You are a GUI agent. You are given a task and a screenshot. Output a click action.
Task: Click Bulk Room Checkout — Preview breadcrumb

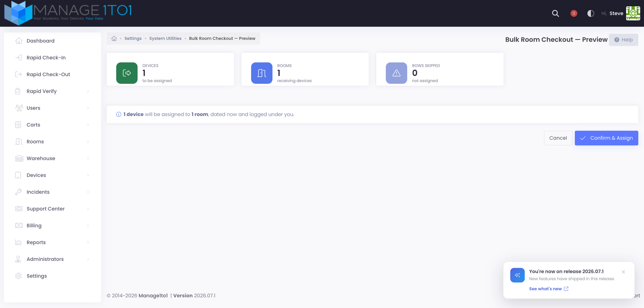coord(222,39)
